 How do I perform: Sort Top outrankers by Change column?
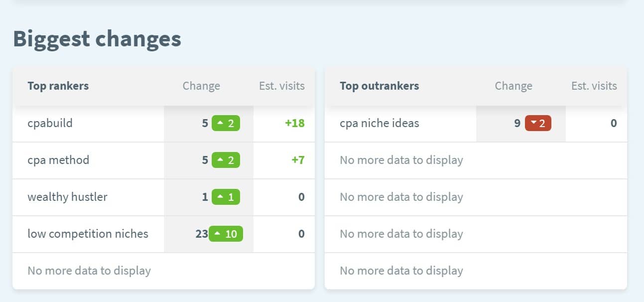coord(514,86)
